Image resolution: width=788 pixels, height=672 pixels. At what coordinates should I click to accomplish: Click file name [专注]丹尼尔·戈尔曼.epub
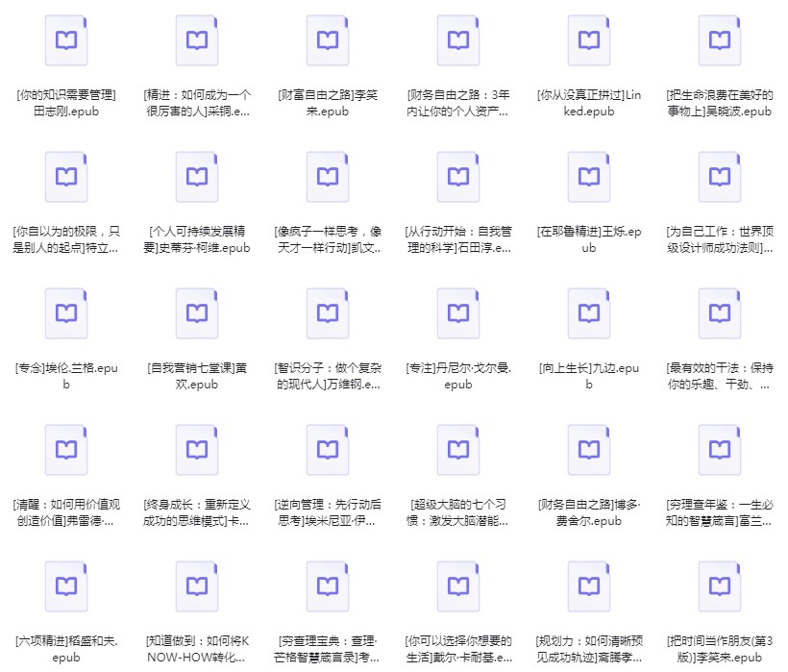458,376
